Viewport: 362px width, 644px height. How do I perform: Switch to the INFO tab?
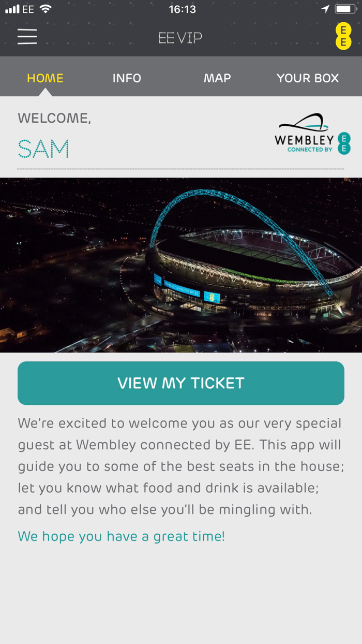tap(127, 78)
